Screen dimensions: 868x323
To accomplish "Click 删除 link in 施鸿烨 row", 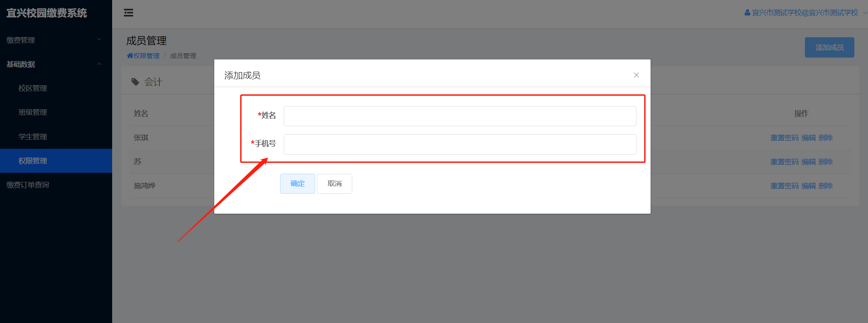I will coord(825,186).
